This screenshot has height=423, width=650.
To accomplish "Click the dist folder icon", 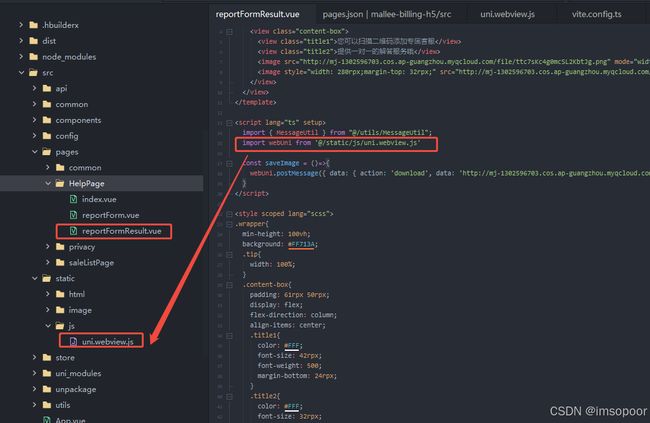I will pyautogui.click(x=34, y=41).
